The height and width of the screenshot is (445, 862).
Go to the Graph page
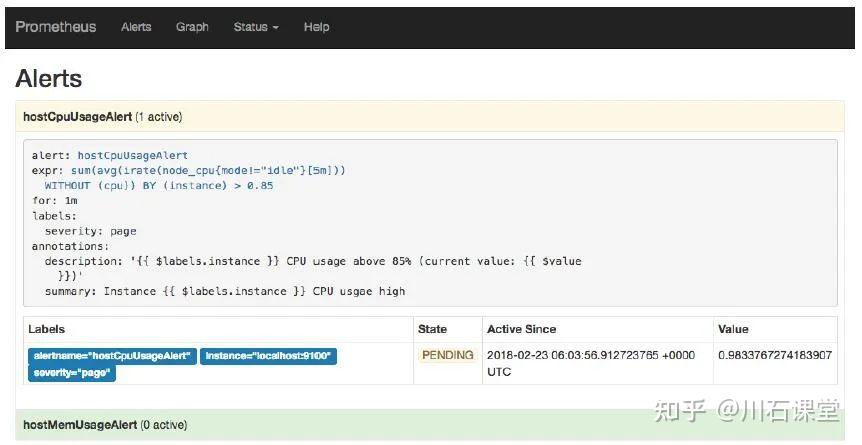tap(192, 27)
